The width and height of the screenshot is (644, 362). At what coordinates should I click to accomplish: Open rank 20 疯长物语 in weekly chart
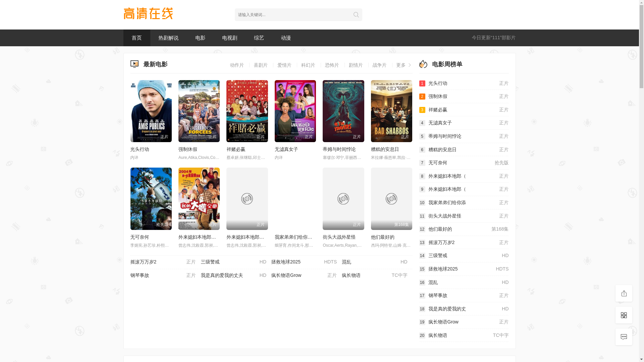(x=464, y=336)
